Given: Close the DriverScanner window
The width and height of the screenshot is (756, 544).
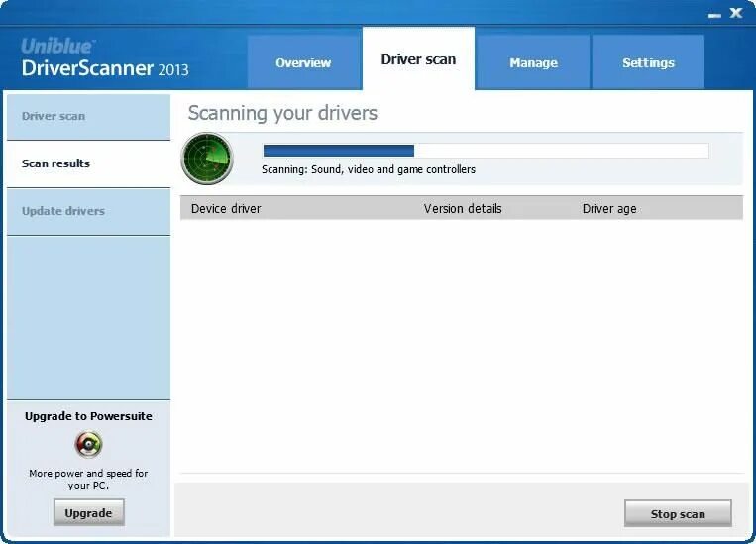Looking at the screenshot, I should tap(736, 13).
